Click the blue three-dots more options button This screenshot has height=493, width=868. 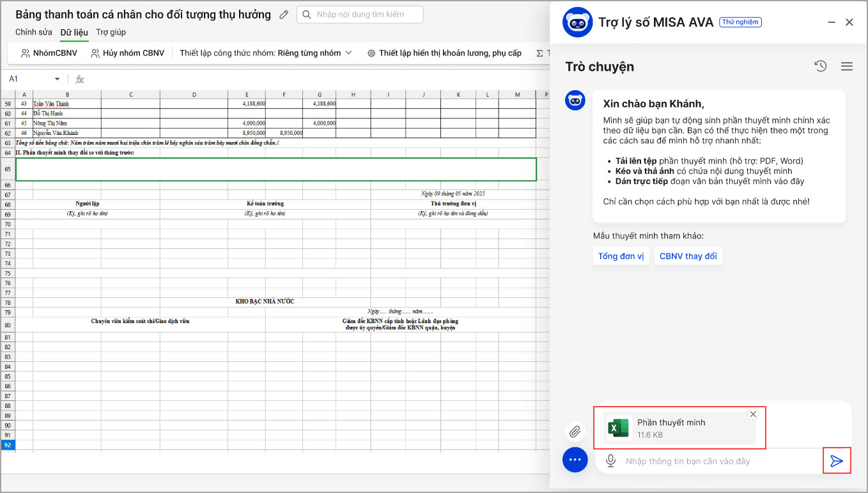[x=575, y=460]
